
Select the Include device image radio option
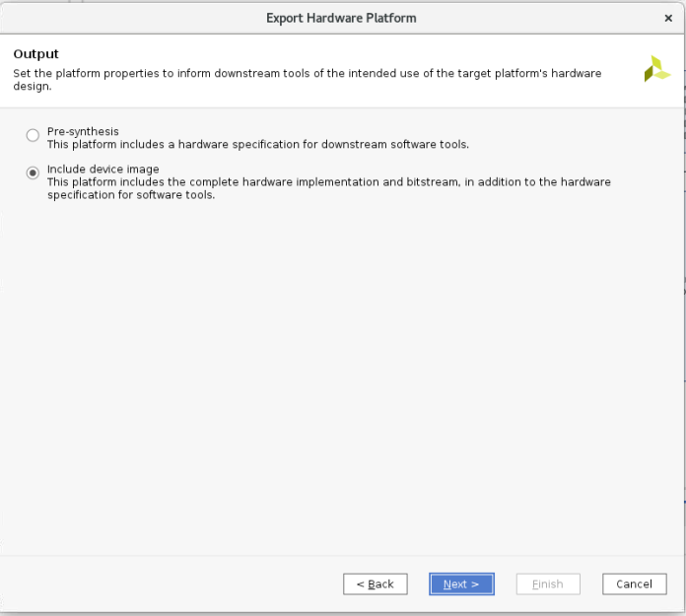pos(33,172)
